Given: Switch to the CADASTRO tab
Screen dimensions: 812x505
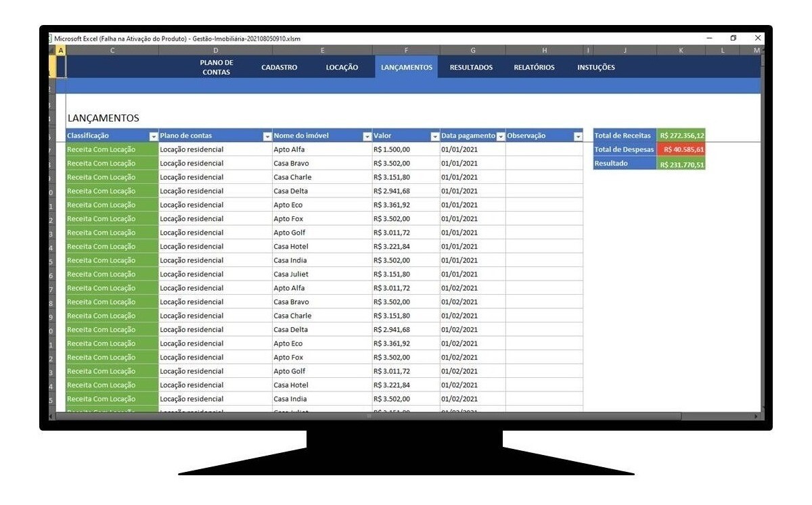Looking at the screenshot, I should click(x=279, y=68).
